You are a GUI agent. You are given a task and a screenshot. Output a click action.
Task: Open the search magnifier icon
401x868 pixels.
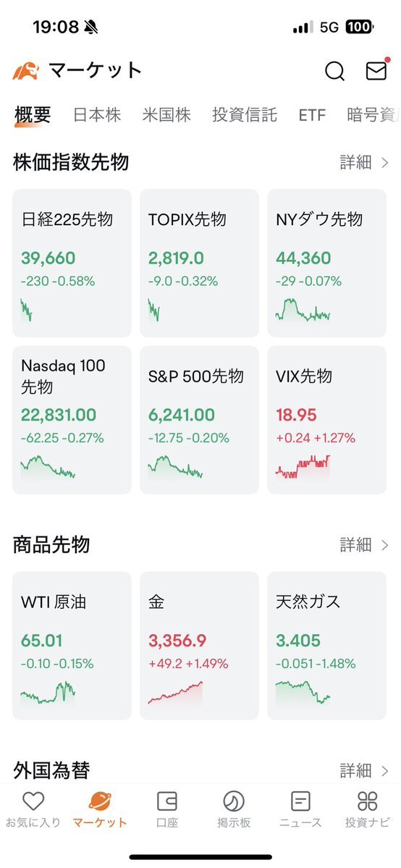334,71
